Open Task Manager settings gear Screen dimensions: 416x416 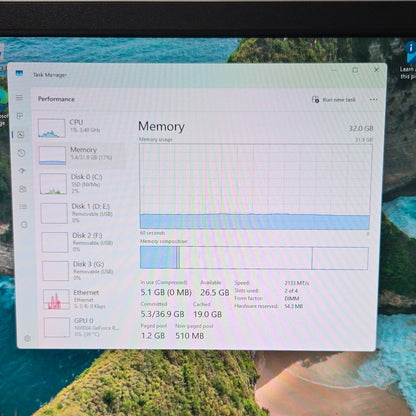pyautogui.click(x=27, y=338)
